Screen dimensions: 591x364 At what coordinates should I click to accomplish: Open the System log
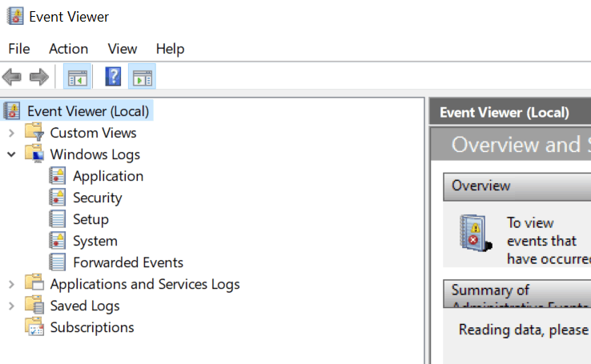95,242
